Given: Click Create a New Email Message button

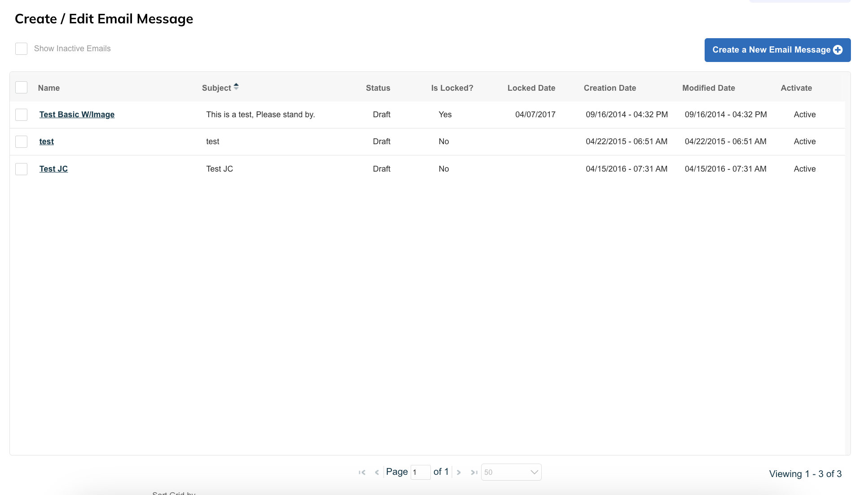Looking at the screenshot, I should pos(777,50).
